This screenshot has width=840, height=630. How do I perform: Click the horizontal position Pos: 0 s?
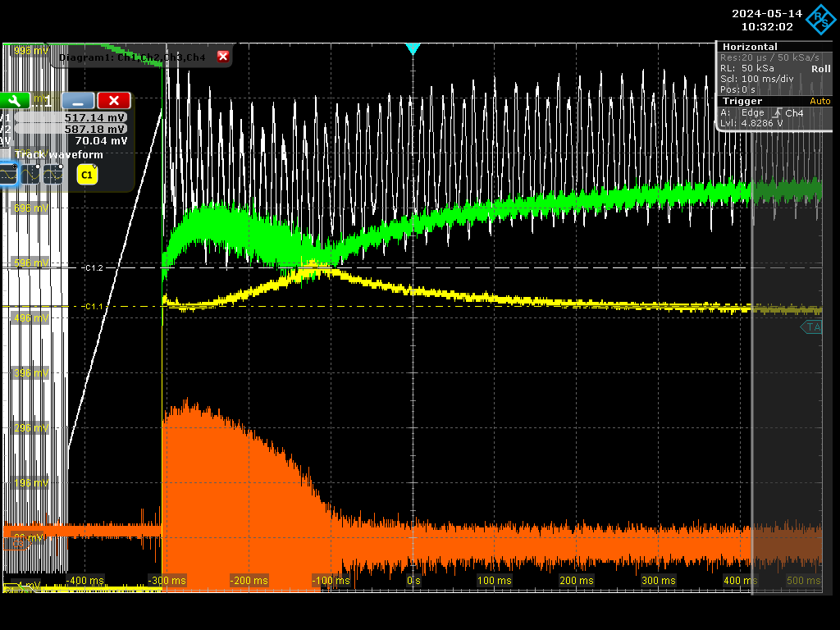tap(737, 89)
